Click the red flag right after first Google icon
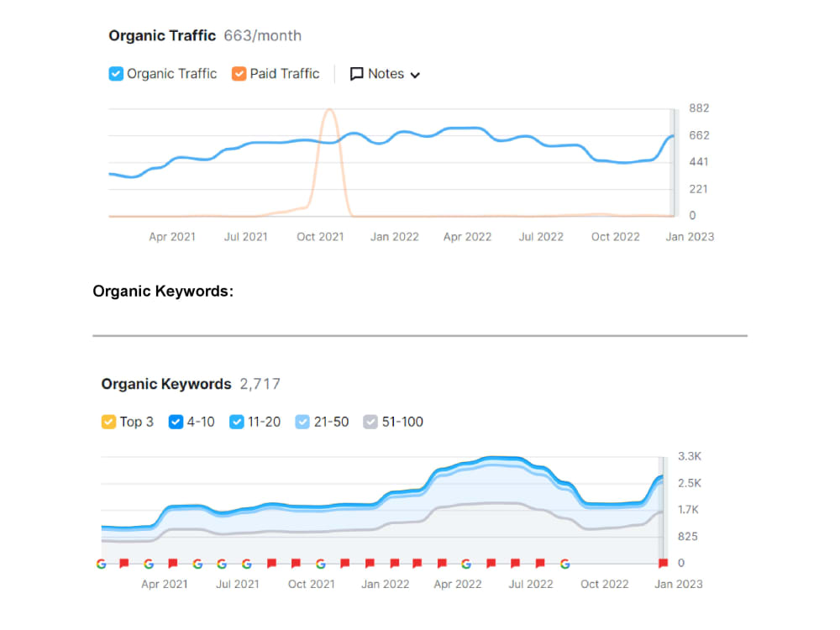The image size is (840, 630). (x=124, y=563)
